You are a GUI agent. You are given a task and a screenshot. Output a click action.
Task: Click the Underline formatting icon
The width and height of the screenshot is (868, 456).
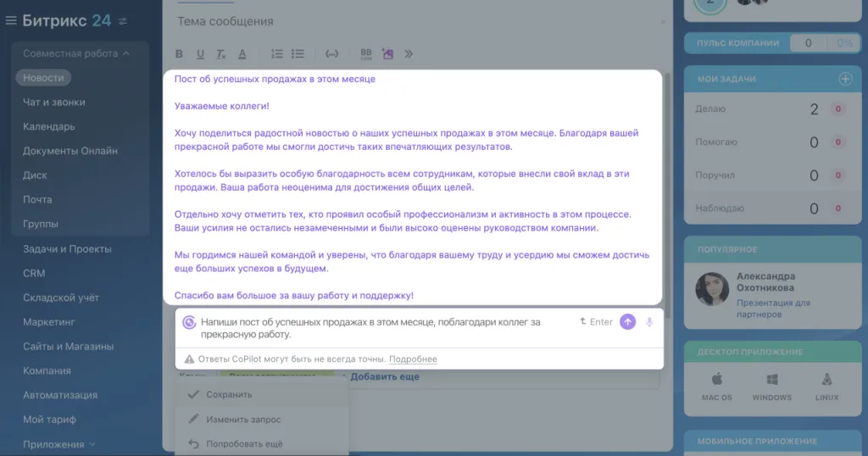pyautogui.click(x=200, y=54)
